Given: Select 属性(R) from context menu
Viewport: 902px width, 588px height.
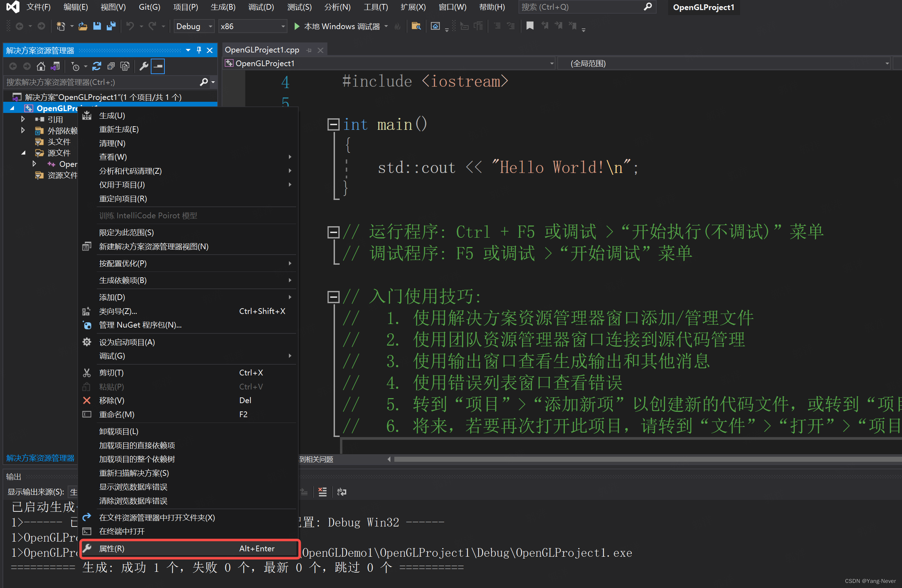Looking at the screenshot, I should click(190, 548).
